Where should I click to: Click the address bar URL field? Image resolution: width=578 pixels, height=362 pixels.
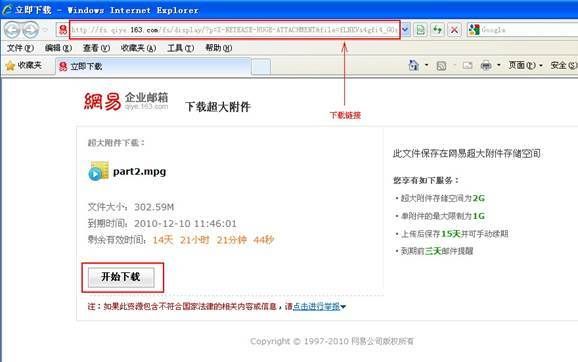[234, 30]
